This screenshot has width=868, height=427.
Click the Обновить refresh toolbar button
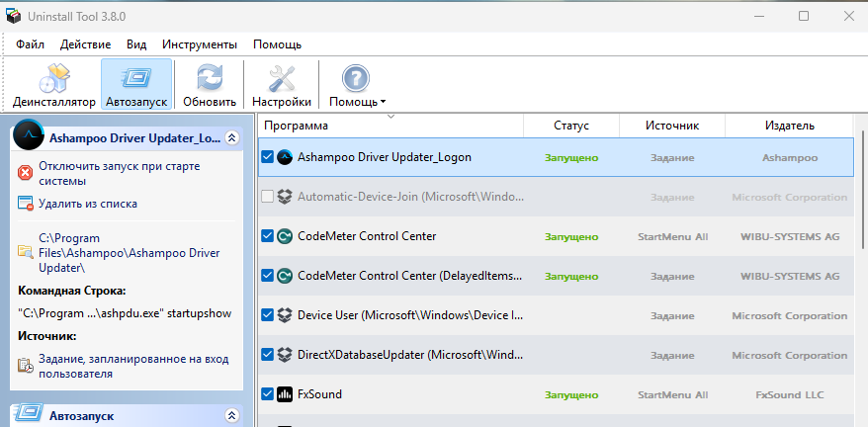210,85
